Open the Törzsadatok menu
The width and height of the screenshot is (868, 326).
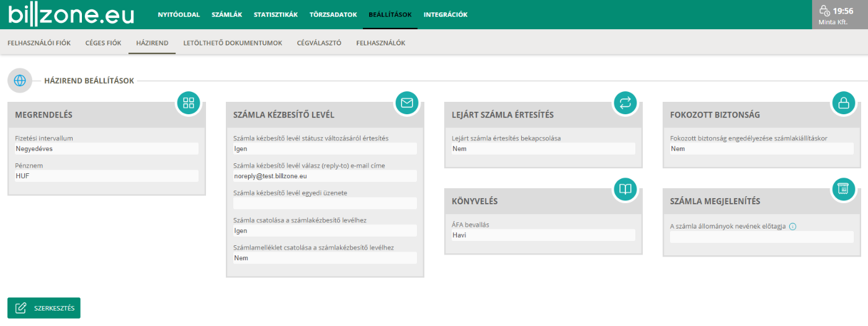coord(333,14)
